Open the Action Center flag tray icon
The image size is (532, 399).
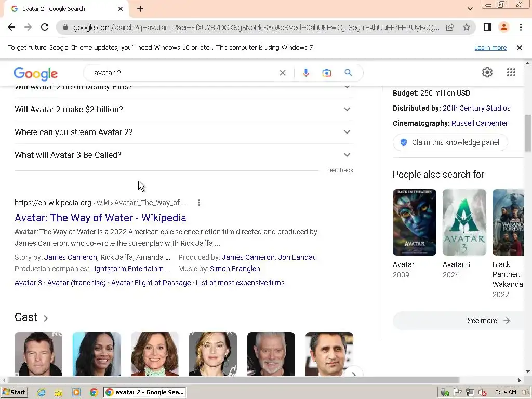pos(458,393)
